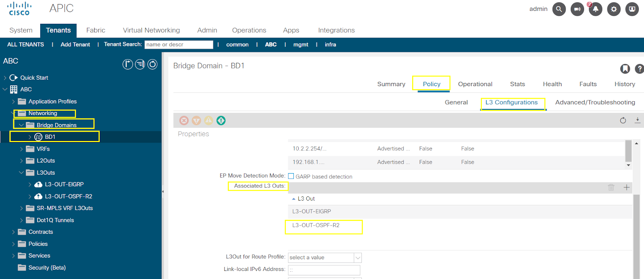Image resolution: width=644 pixels, height=279 pixels.
Task: Click the bookmark icon on Bridge Domain page
Action: [x=625, y=69]
